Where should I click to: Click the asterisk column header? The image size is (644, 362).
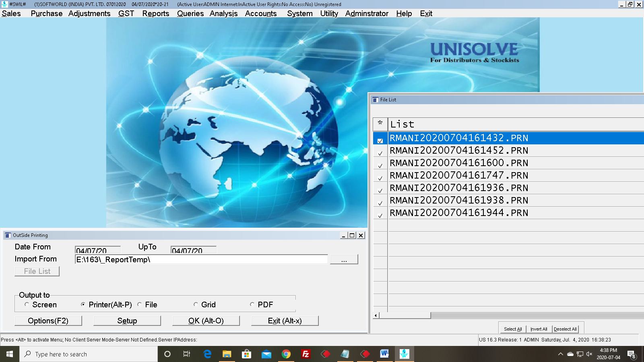click(380, 124)
